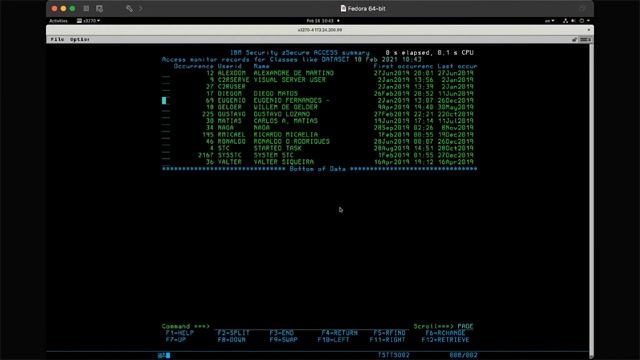Click the F1=HELP label
The width and height of the screenshot is (640, 360).
180,333
